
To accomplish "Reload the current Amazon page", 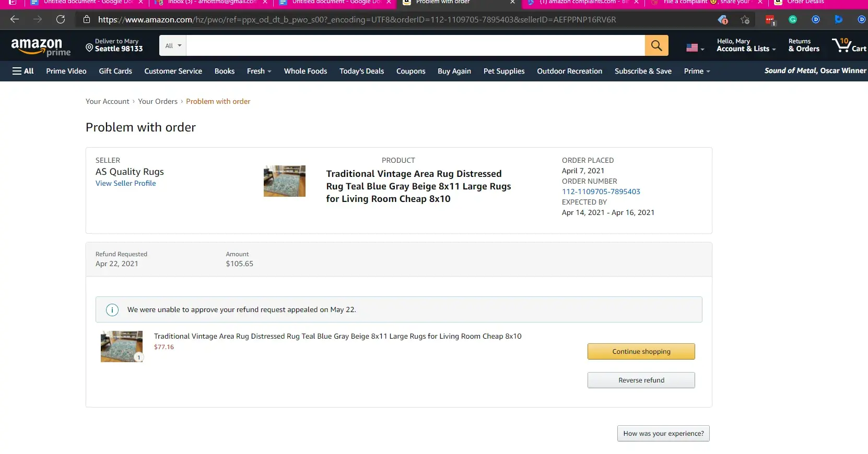I will click(61, 20).
